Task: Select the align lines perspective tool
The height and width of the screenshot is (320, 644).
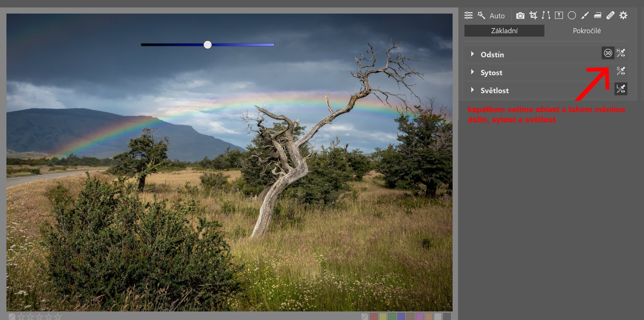Action: point(546,15)
